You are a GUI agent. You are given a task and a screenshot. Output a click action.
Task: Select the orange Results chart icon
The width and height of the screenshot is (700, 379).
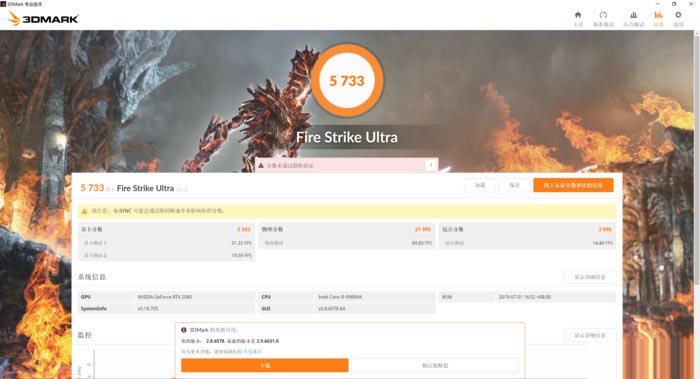click(x=658, y=15)
